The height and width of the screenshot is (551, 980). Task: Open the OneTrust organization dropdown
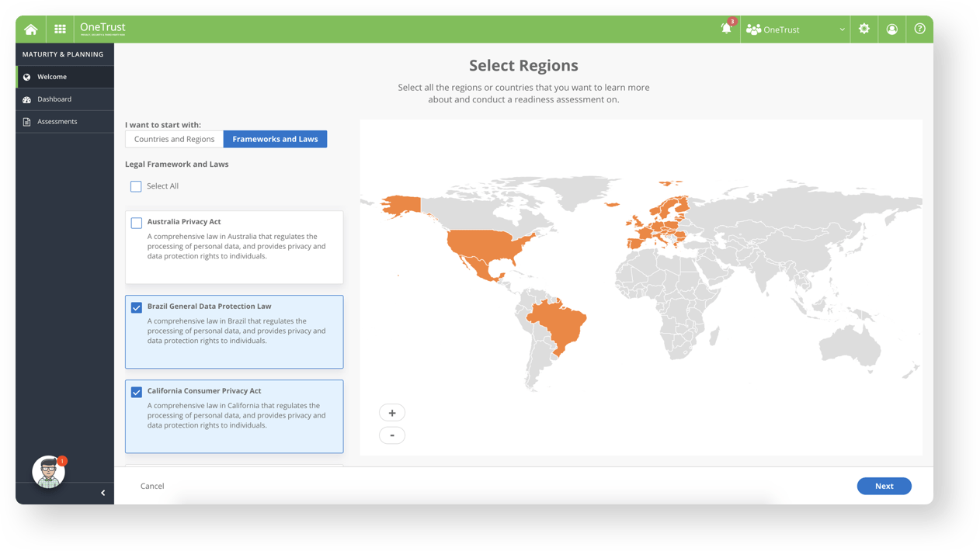point(795,29)
